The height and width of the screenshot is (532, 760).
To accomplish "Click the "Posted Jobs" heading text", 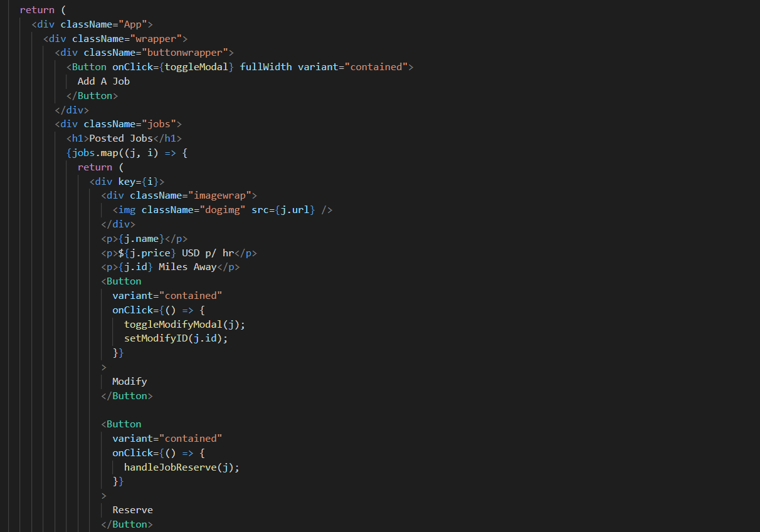I will click(x=121, y=138).
